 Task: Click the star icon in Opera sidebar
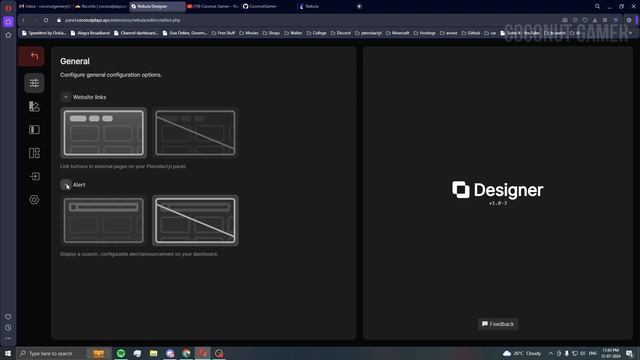coord(8,36)
